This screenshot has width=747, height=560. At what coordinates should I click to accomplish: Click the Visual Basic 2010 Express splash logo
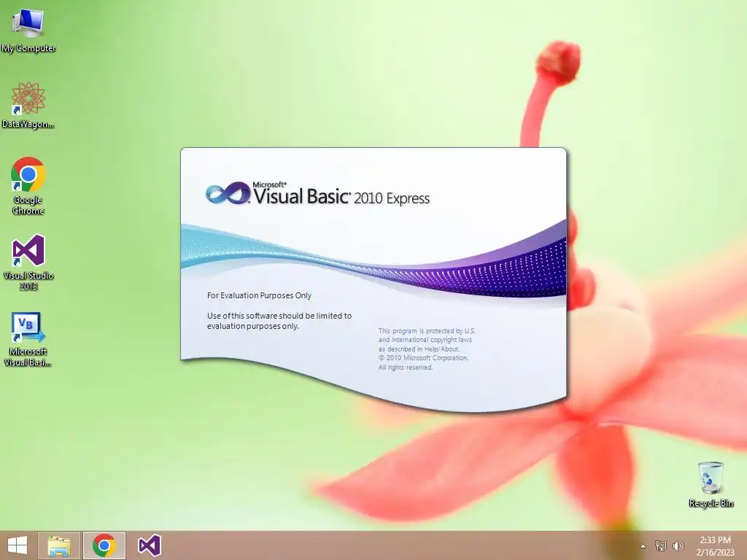click(x=318, y=194)
